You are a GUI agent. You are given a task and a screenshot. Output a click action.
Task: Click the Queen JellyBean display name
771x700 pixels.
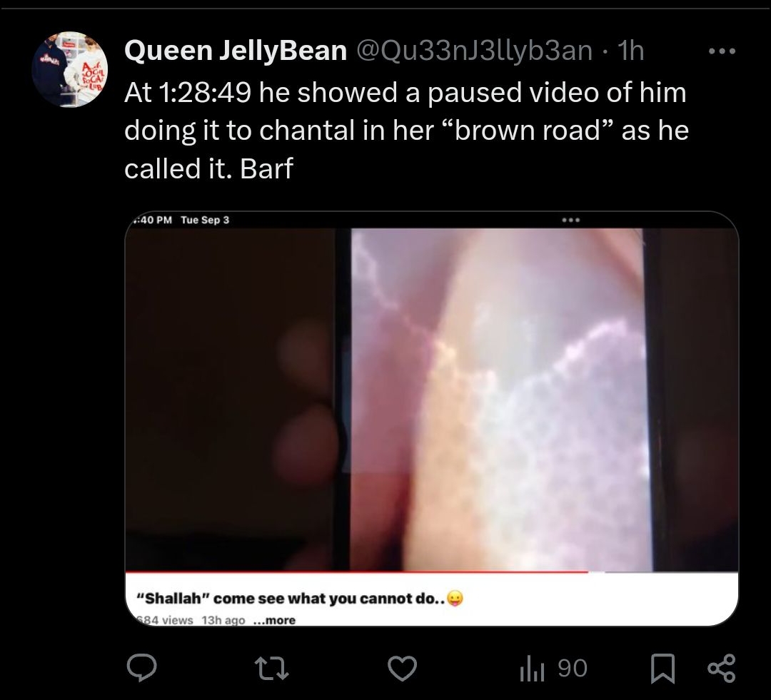pyautogui.click(x=236, y=51)
